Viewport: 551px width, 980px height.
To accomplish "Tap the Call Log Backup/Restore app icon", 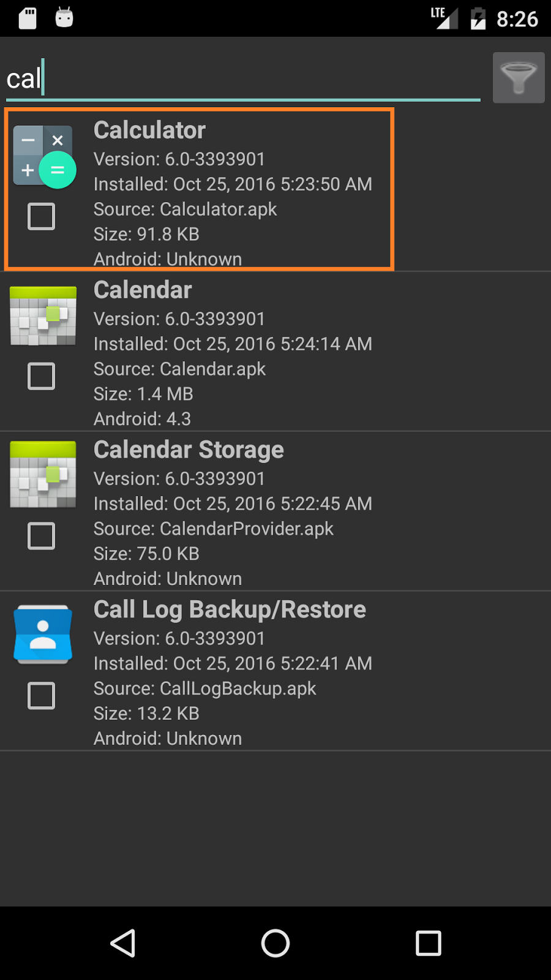I will (x=42, y=634).
